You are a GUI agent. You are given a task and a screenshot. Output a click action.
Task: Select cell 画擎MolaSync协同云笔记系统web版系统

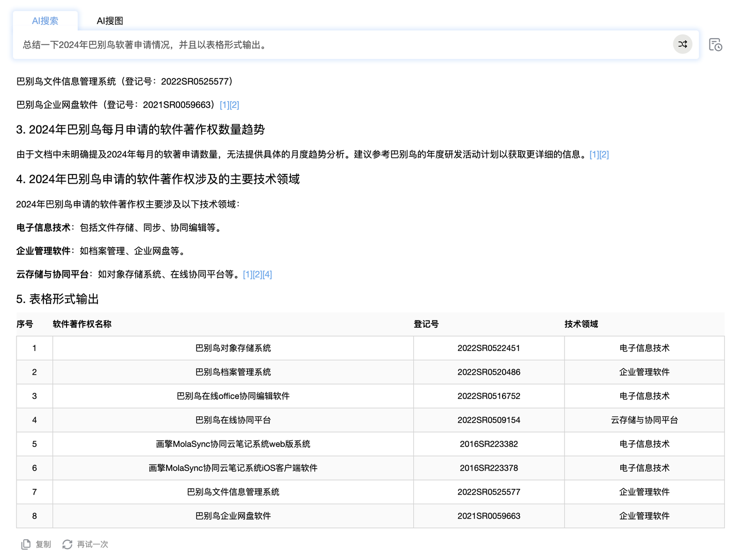pyautogui.click(x=233, y=444)
